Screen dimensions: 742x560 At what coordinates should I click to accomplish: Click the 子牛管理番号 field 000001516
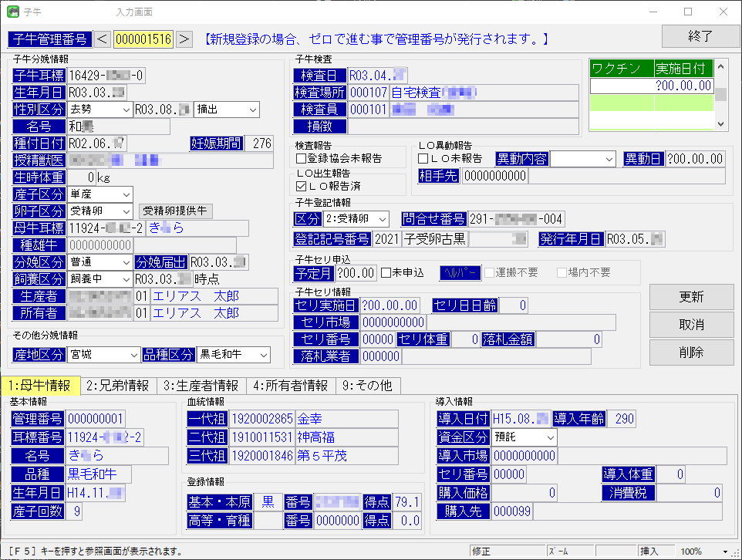tap(143, 39)
